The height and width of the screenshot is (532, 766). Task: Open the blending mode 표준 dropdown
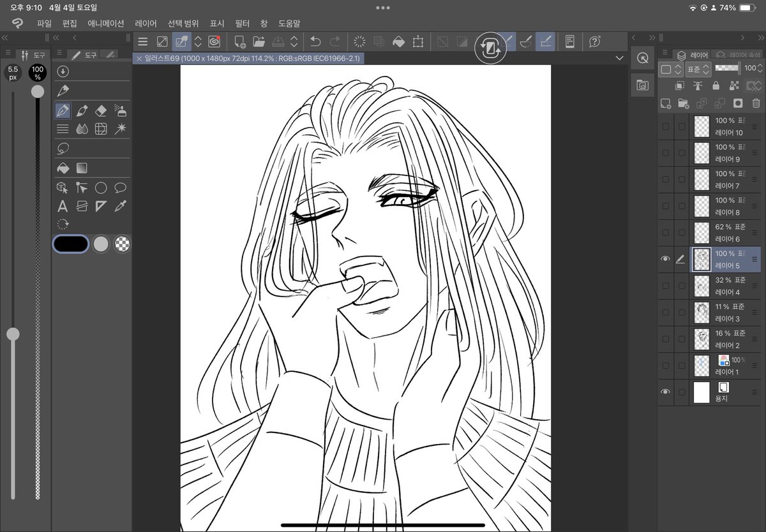click(698, 68)
